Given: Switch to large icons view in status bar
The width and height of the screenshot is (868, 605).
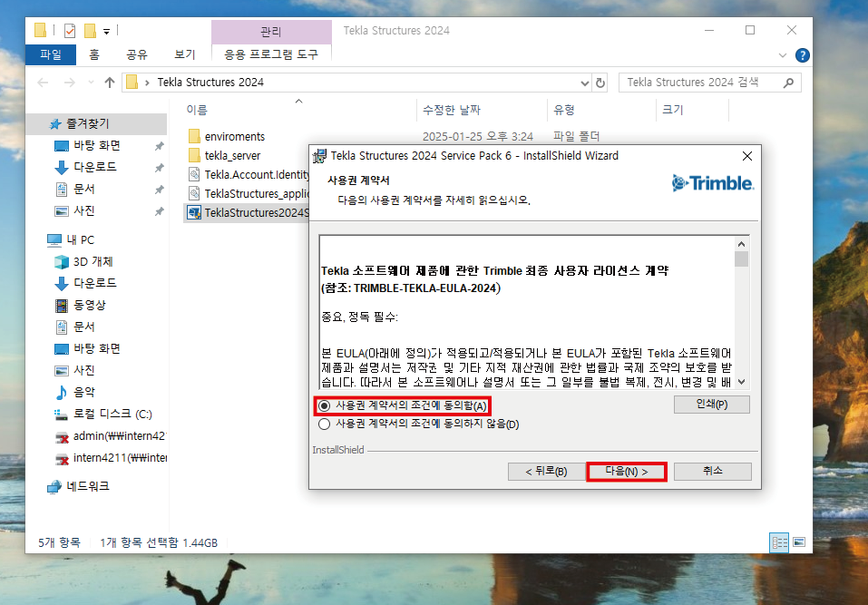Looking at the screenshot, I should click(799, 542).
